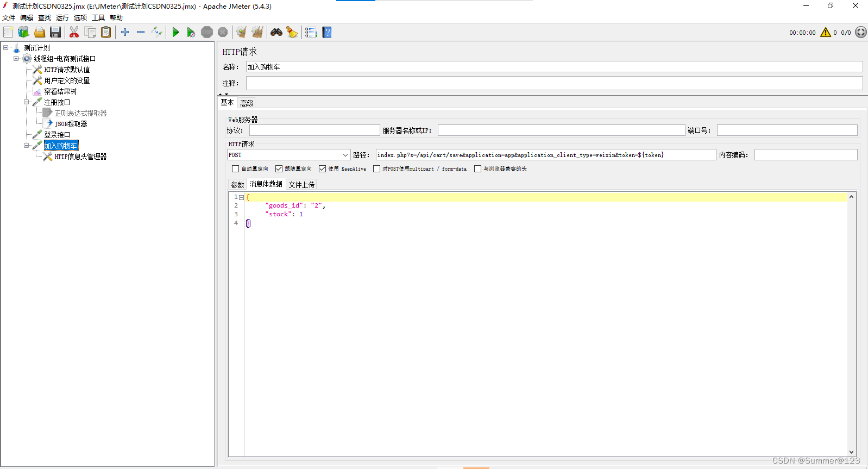The height and width of the screenshot is (469, 868).
Task: Open the Templates icon in toolbar
Action: 23,33
